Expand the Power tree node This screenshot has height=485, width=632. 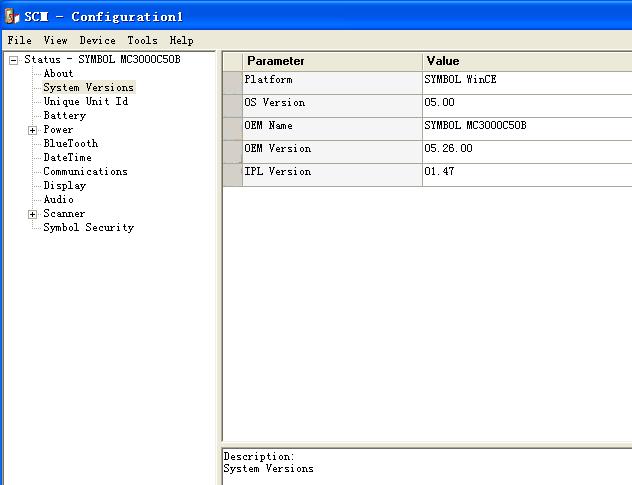[32, 130]
